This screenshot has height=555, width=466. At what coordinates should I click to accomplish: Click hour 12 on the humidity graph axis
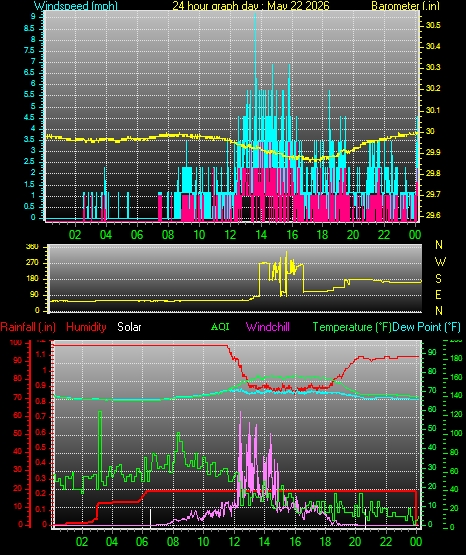[234, 542]
